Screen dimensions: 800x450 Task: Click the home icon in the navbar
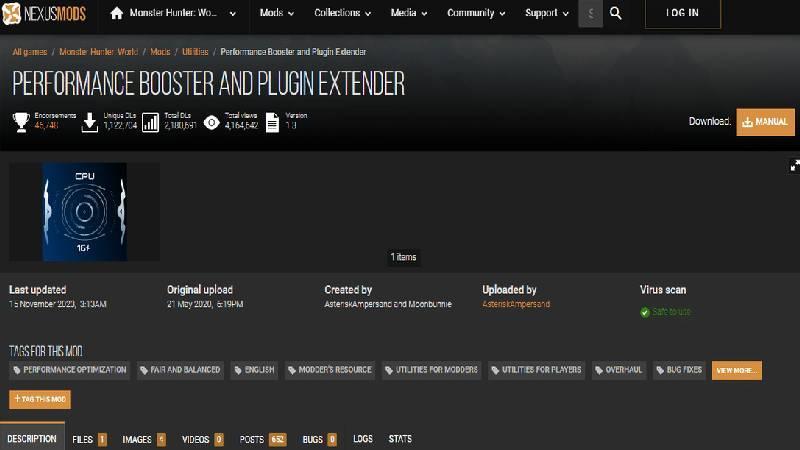(x=116, y=13)
